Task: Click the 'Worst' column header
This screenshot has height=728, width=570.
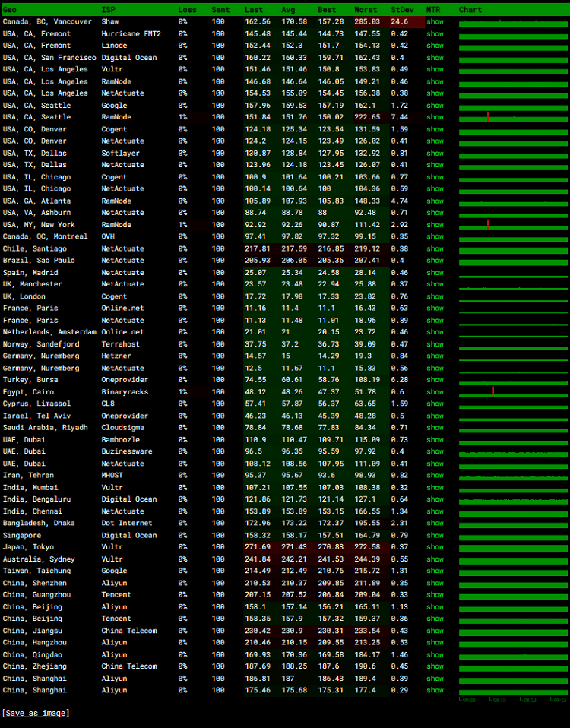Action: point(366,9)
